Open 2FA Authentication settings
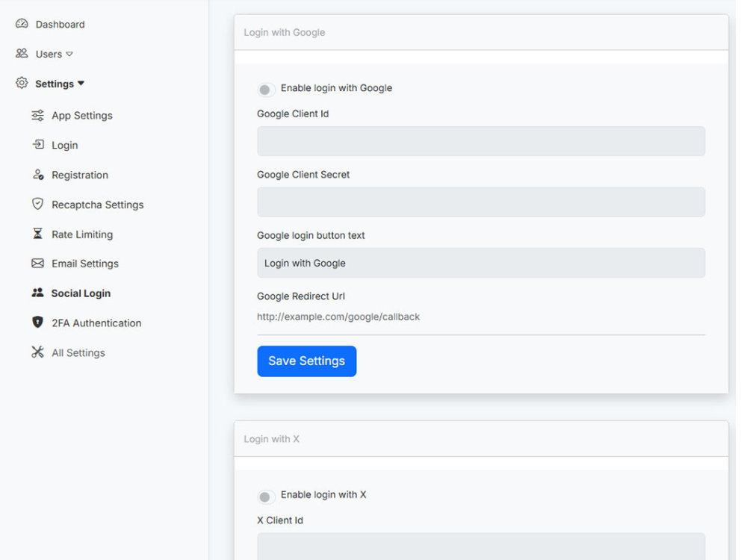747x560 pixels. click(96, 323)
